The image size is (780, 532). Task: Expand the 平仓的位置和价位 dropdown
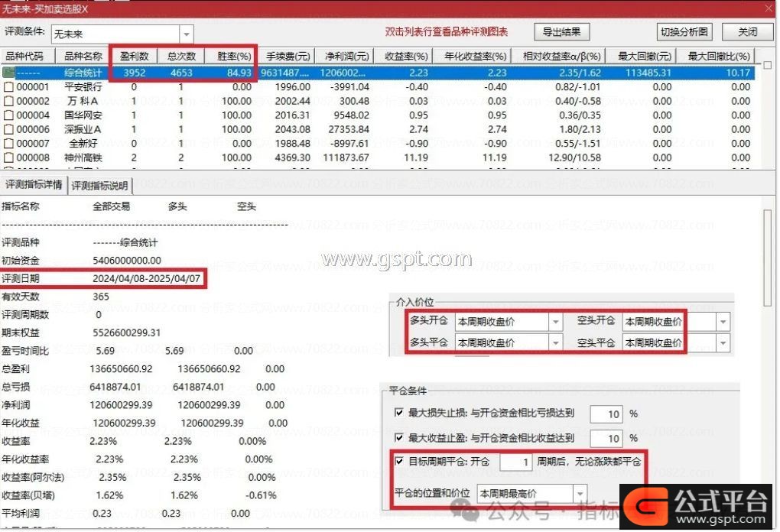coord(580,494)
